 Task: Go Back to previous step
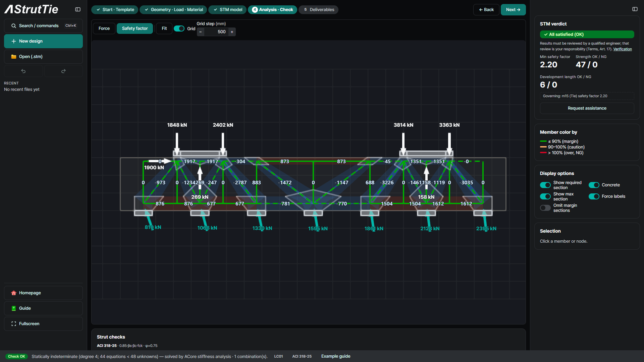486,10
